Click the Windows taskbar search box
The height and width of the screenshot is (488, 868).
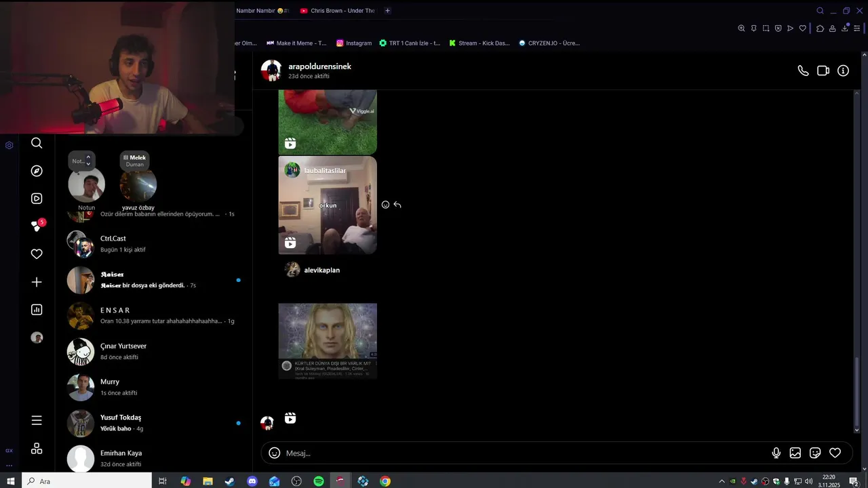tap(87, 481)
